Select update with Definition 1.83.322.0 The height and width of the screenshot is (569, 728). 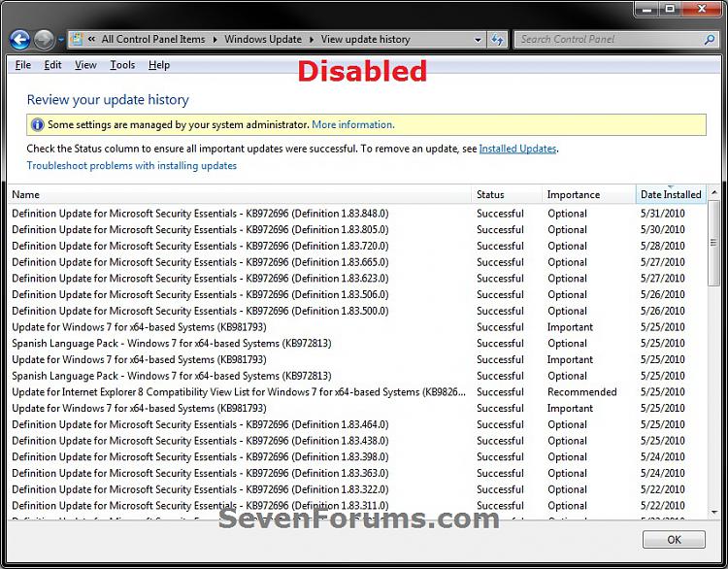[357, 489]
